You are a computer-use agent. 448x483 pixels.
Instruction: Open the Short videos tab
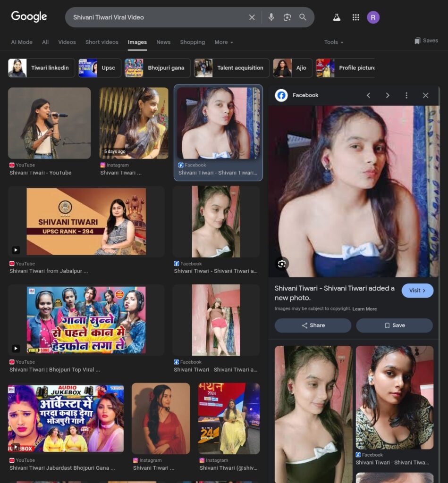tap(101, 42)
